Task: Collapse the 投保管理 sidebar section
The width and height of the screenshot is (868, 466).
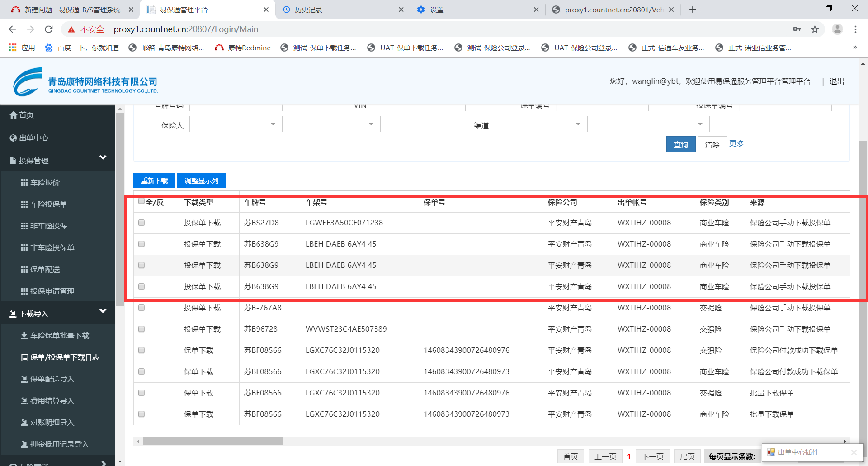Action: (103, 158)
